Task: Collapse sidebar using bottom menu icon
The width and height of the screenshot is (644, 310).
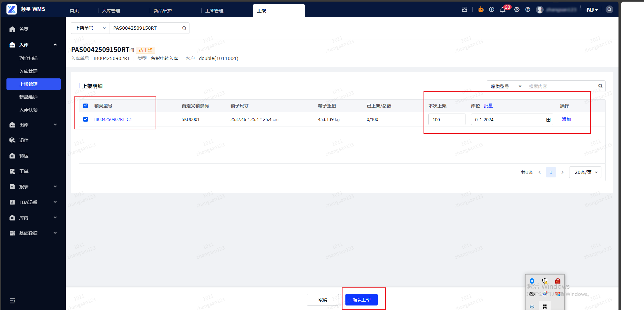Action: pyautogui.click(x=12, y=301)
